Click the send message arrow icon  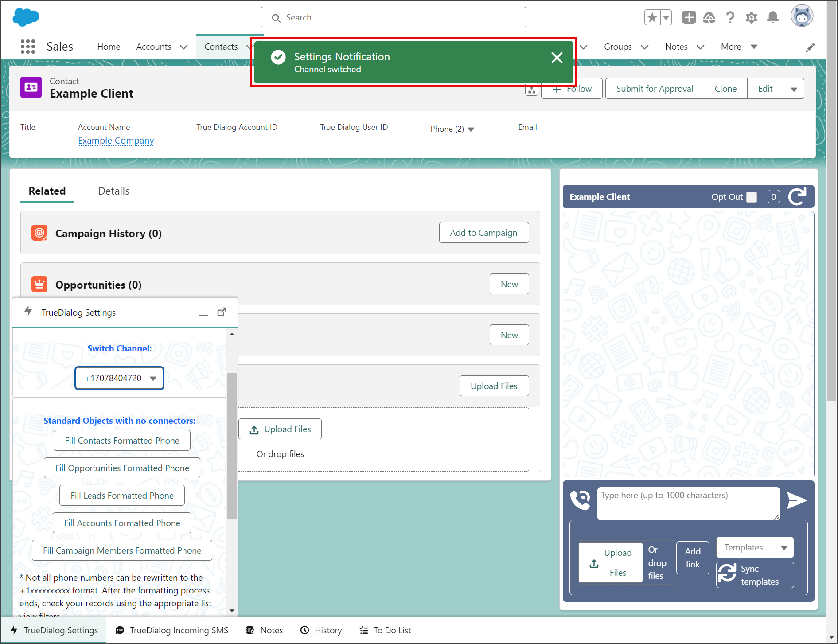[797, 500]
